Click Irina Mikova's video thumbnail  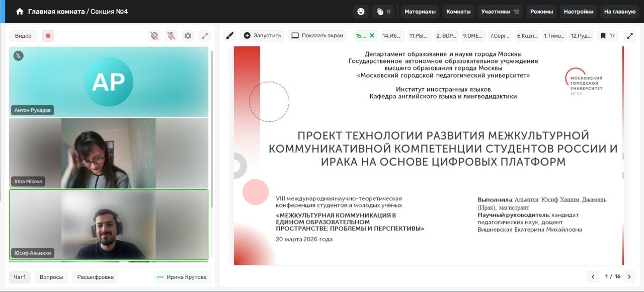(x=108, y=153)
